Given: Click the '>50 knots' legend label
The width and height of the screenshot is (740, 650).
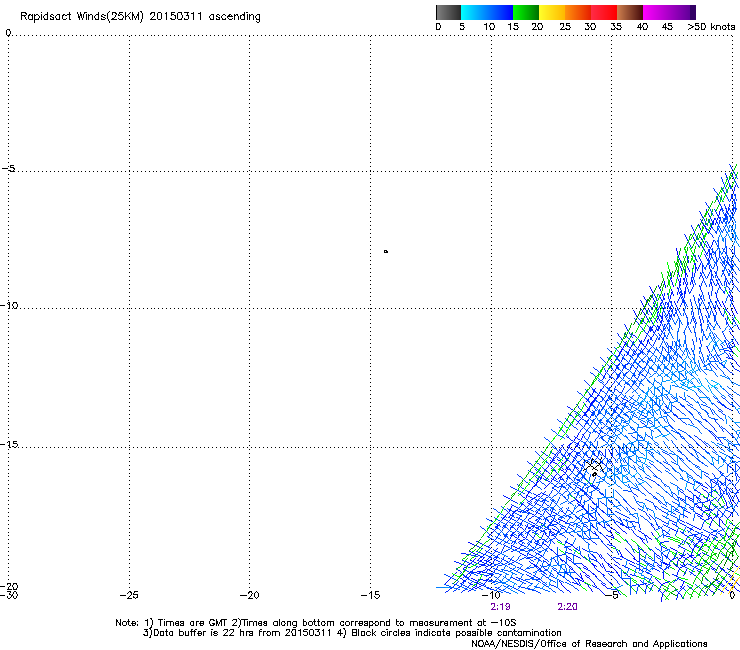Looking at the screenshot, I should click(711, 27).
